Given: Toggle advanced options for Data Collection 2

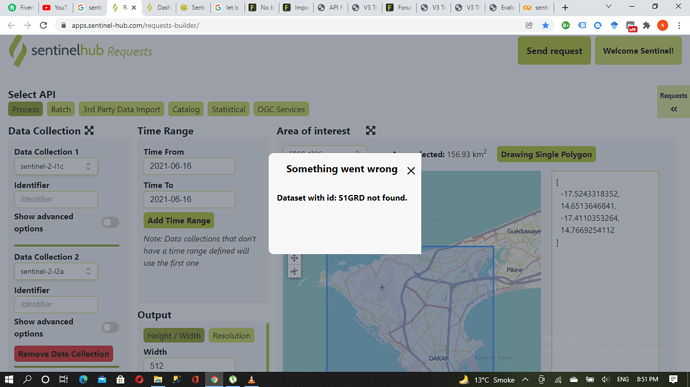Looking at the screenshot, I should [110, 328].
